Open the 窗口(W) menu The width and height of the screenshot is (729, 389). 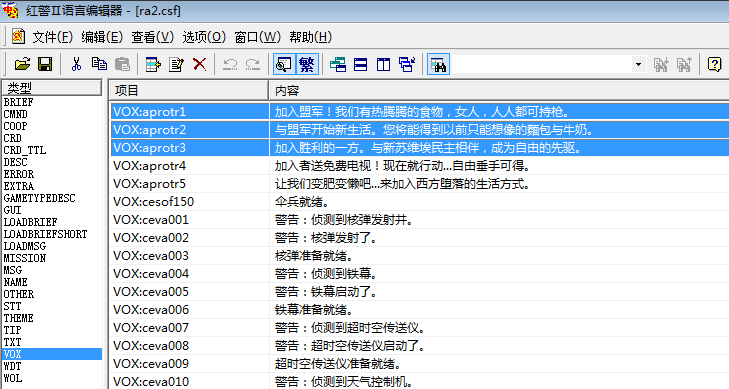[257, 37]
